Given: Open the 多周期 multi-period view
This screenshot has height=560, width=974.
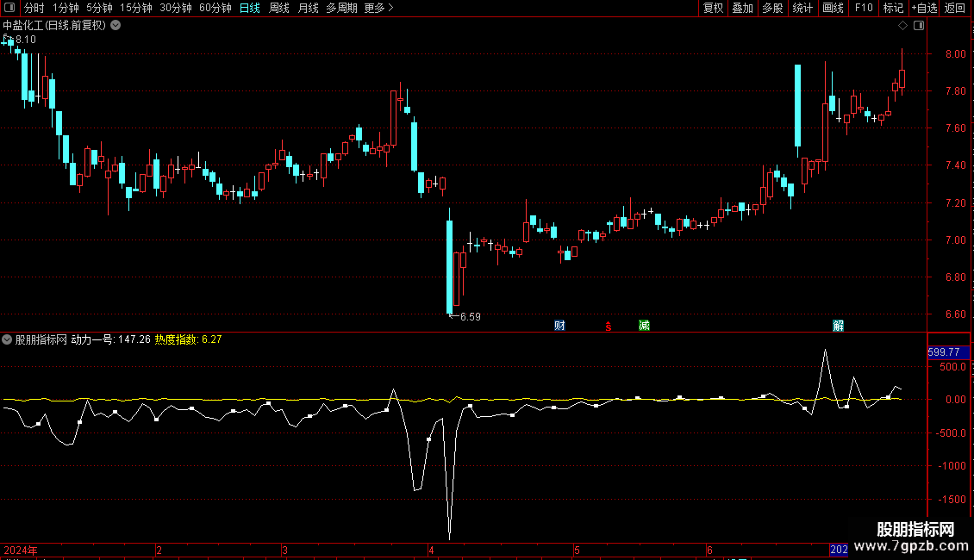Looking at the screenshot, I should [x=341, y=8].
